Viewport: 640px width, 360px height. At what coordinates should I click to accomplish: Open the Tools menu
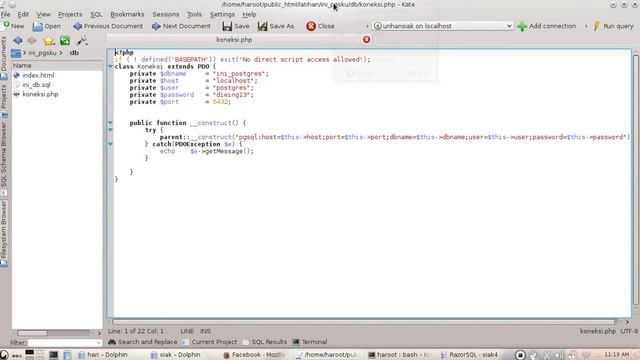point(194,14)
